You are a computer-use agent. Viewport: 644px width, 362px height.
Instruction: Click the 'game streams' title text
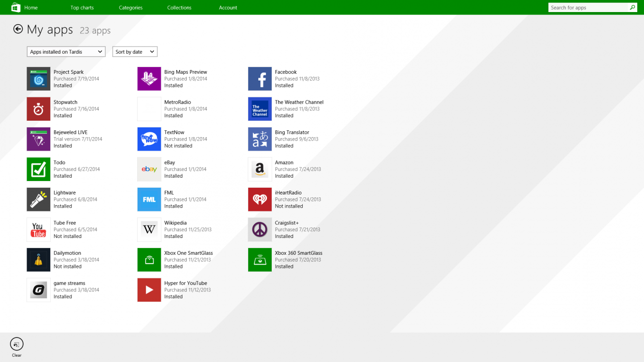tap(69, 283)
